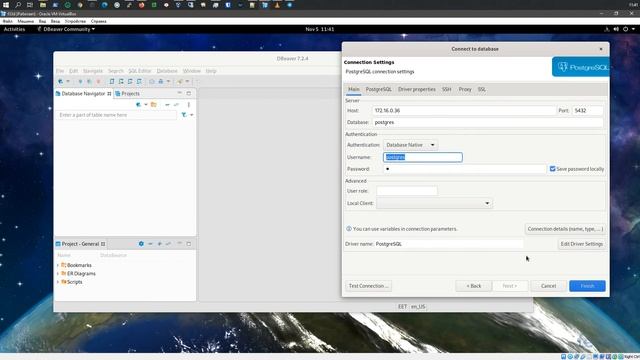Click the folder icon in Database Navigator toolbar
This screenshot has height=360, width=640.
coord(154,104)
